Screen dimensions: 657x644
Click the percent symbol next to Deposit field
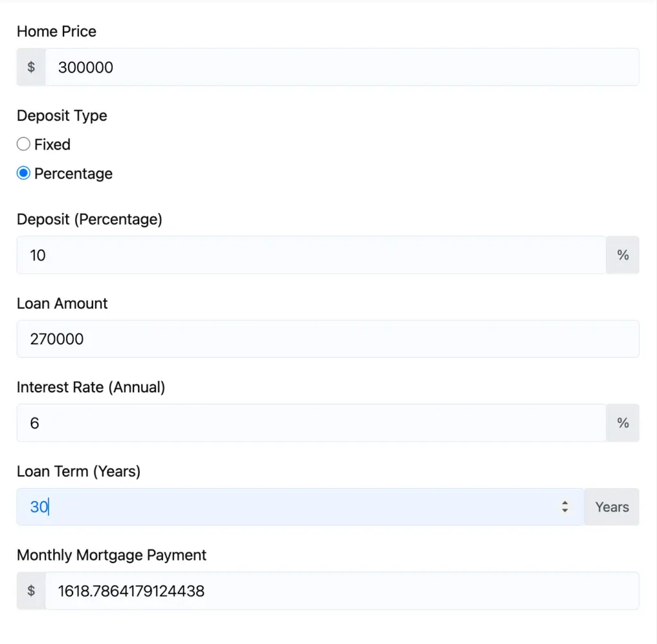622,255
